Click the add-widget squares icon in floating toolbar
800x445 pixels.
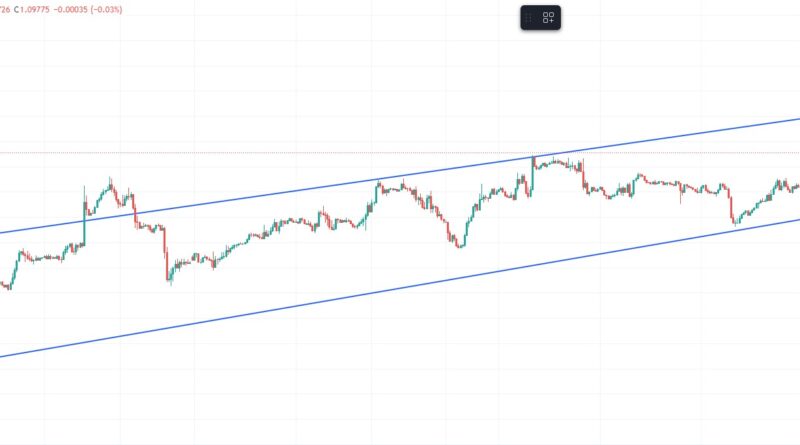[549, 18]
